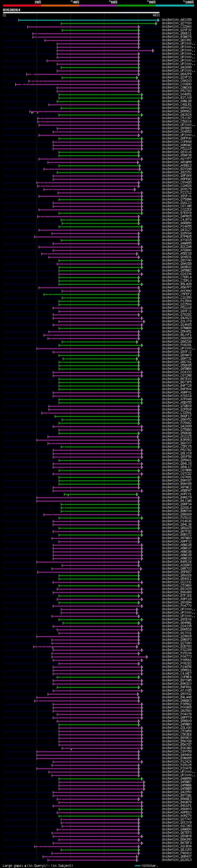Click the red ~20% legend bar segment
The image size is (197, 868).
tap(22, 6)
